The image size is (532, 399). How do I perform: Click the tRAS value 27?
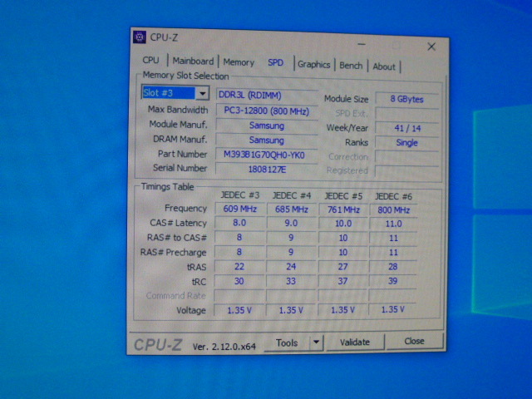point(342,267)
